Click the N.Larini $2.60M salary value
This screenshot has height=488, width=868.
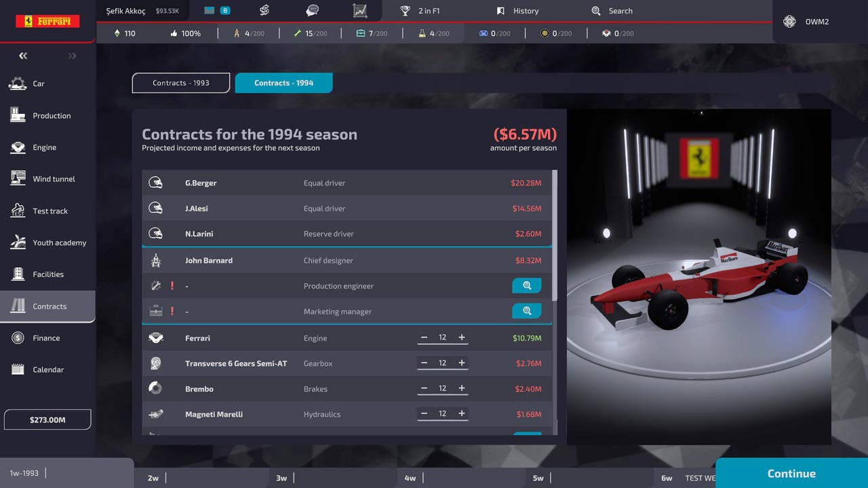[x=527, y=234]
